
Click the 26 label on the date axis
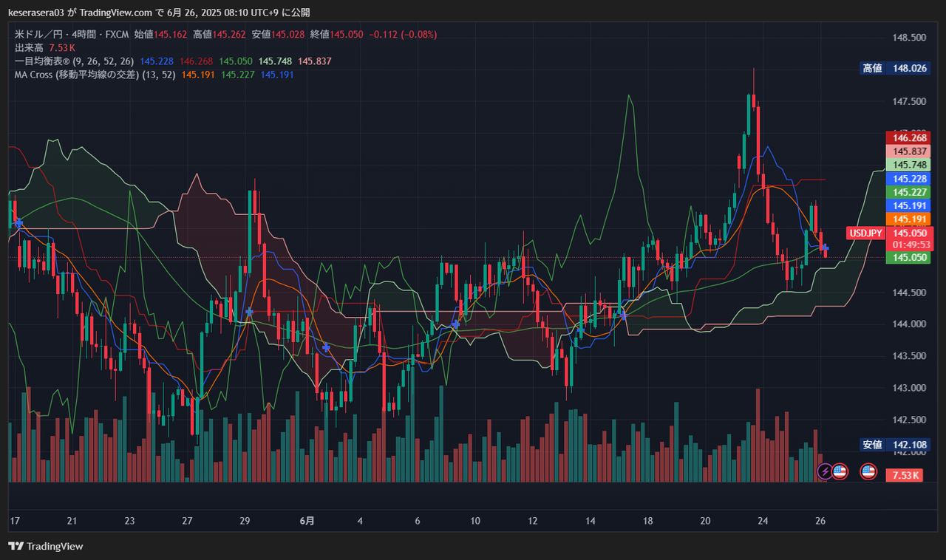click(x=820, y=521)
